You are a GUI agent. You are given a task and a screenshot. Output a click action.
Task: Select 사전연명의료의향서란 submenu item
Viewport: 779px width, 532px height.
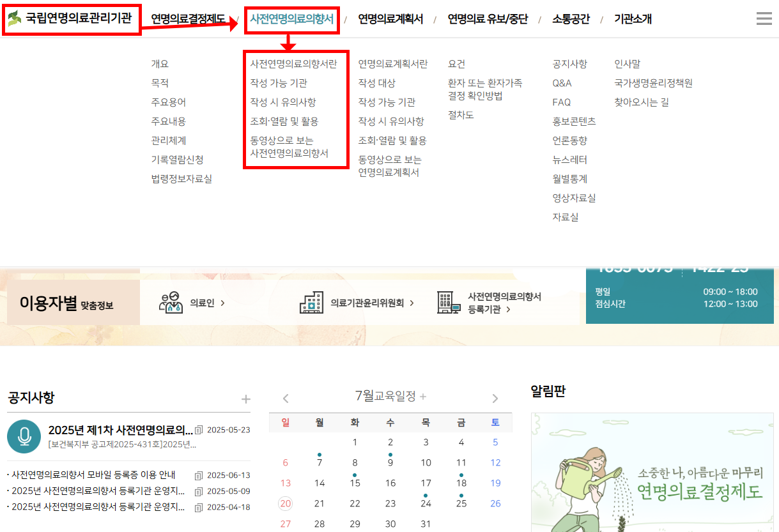293,64
